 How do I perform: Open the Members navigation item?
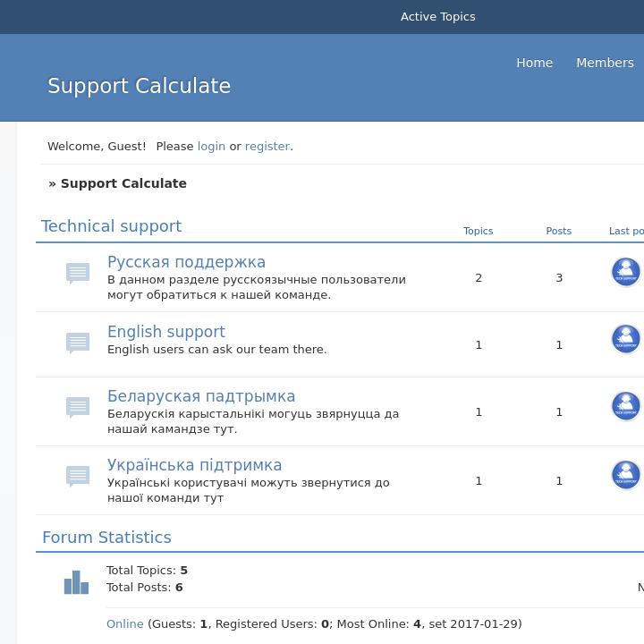605,63
